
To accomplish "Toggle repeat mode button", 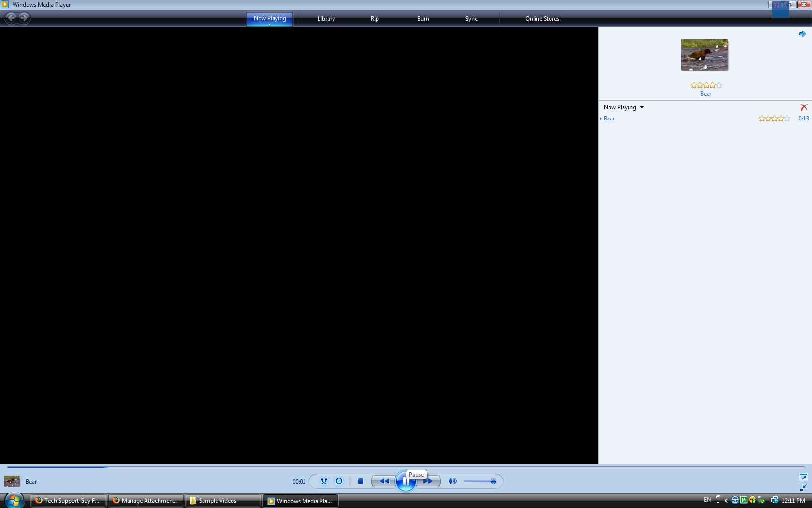I will click(339, 481).
